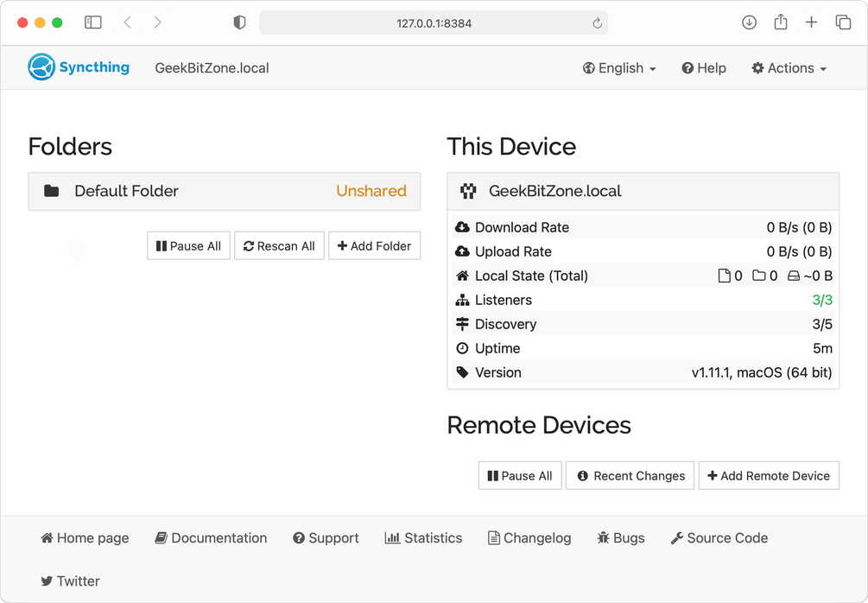This screenshot has width=868, height=603.
Task: Click the file count icon in Local State
Action: click(724, 276)
